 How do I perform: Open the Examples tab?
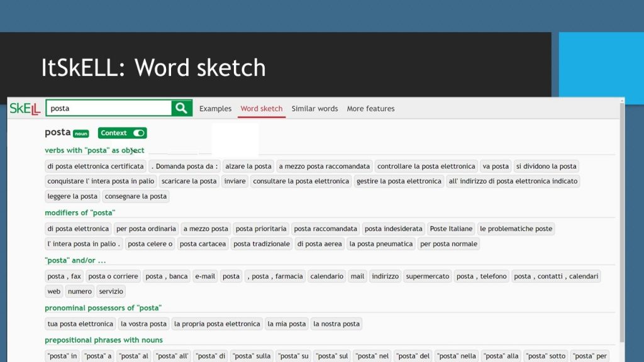[215, 109]
